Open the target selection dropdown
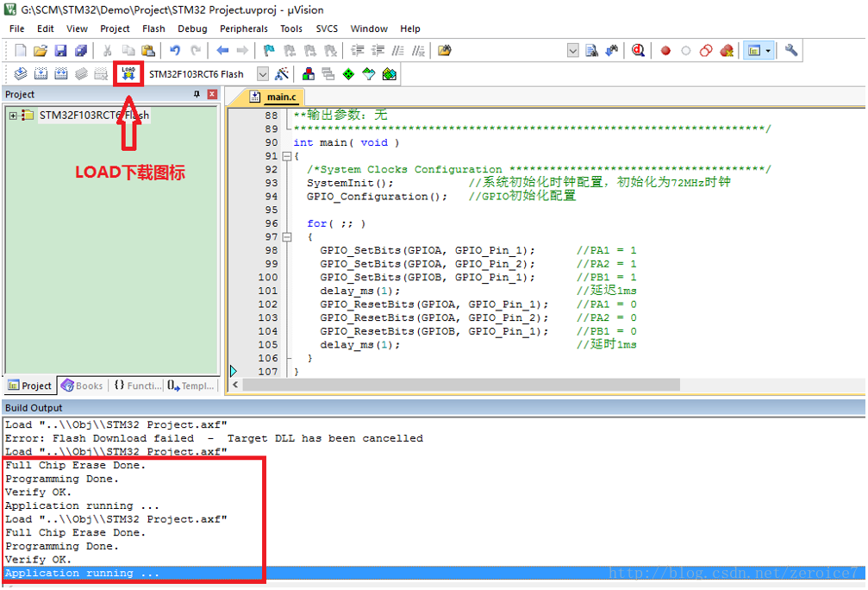This screenshot has height=590, width=868. pyautogui.click(x=263, y=74)
